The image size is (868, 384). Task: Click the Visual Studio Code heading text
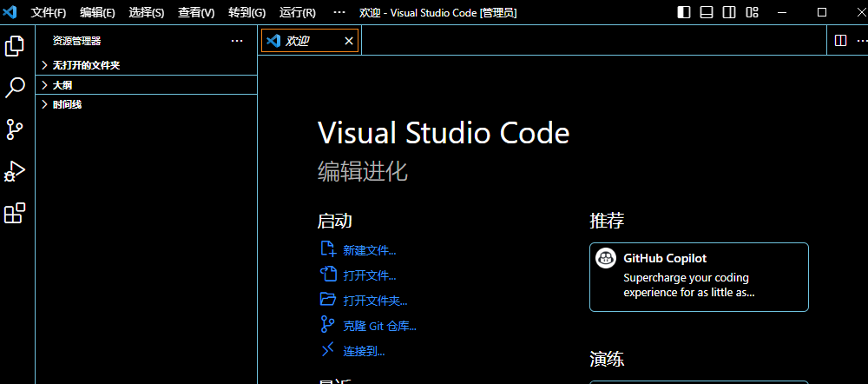(444, 133)
